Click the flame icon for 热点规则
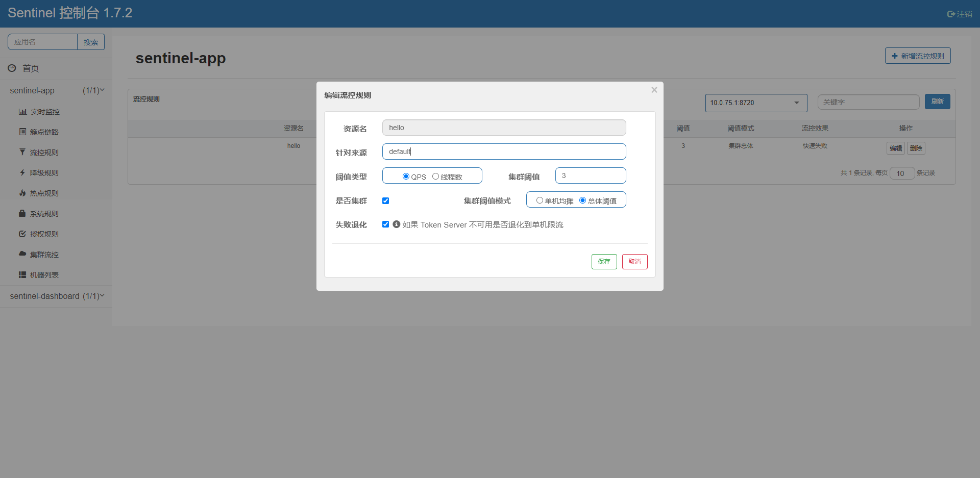 [x=22, y=193]
